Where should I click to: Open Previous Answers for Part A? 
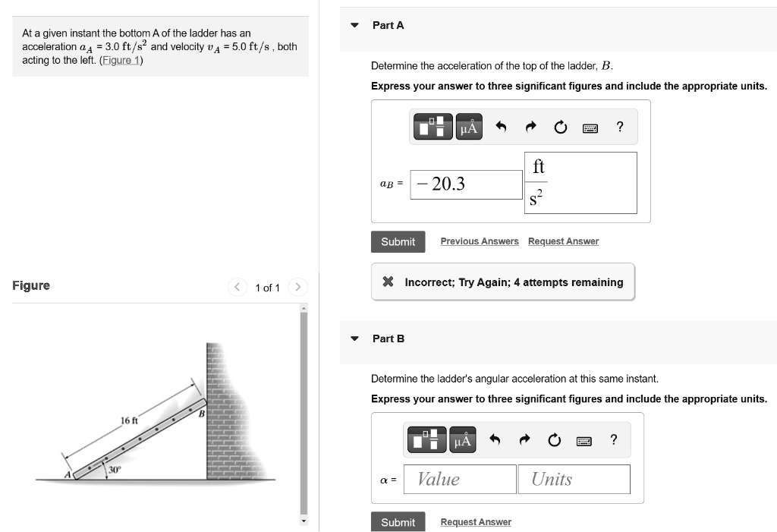coord(480,241)
